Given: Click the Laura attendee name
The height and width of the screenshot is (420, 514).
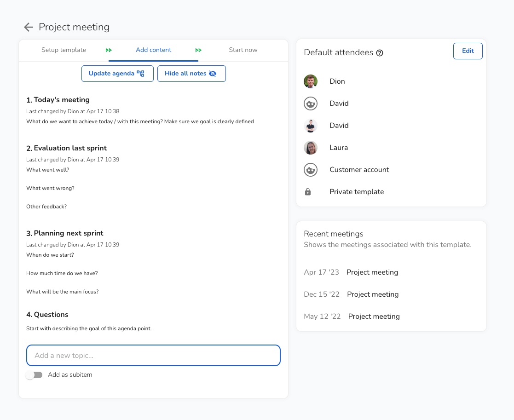Looking at the screenshot, I should [x=339, y=148].
